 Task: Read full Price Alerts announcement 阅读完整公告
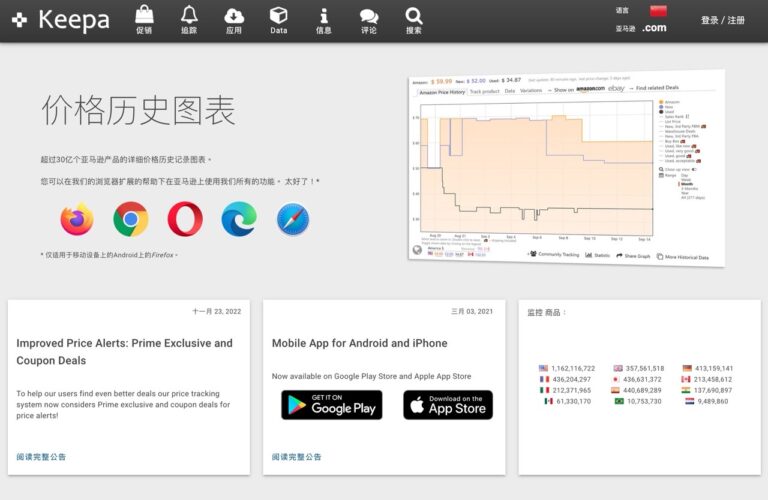pos(41,457)
